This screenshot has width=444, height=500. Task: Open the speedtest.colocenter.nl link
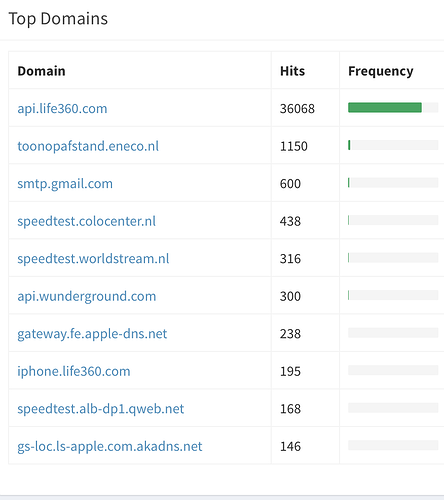click(86, 221)
